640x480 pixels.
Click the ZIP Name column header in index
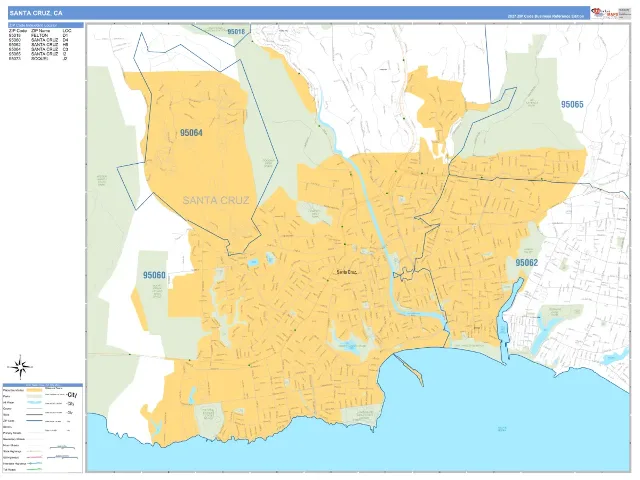[40, 31]
